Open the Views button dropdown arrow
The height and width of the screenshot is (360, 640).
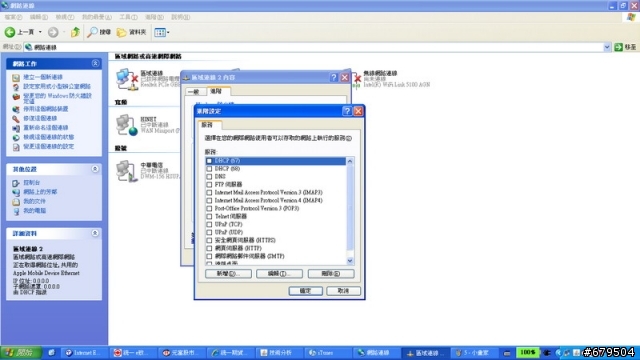[x=168, y=32]
